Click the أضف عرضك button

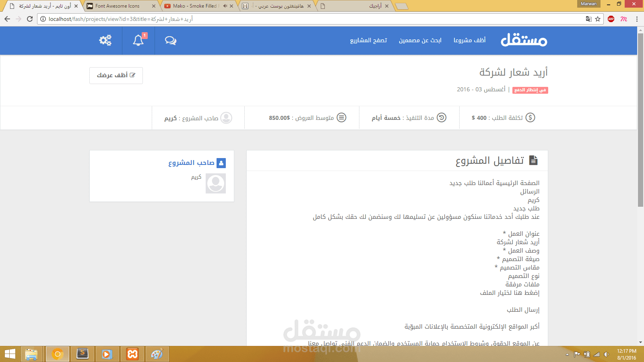[x=116, y=76]
